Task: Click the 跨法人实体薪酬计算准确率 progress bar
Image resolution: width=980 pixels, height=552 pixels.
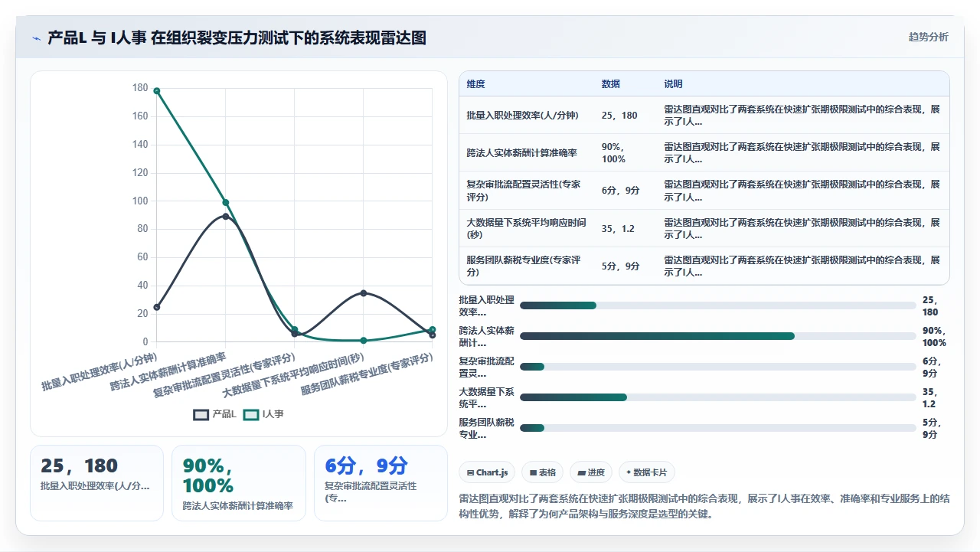Action: click(717, 336)
